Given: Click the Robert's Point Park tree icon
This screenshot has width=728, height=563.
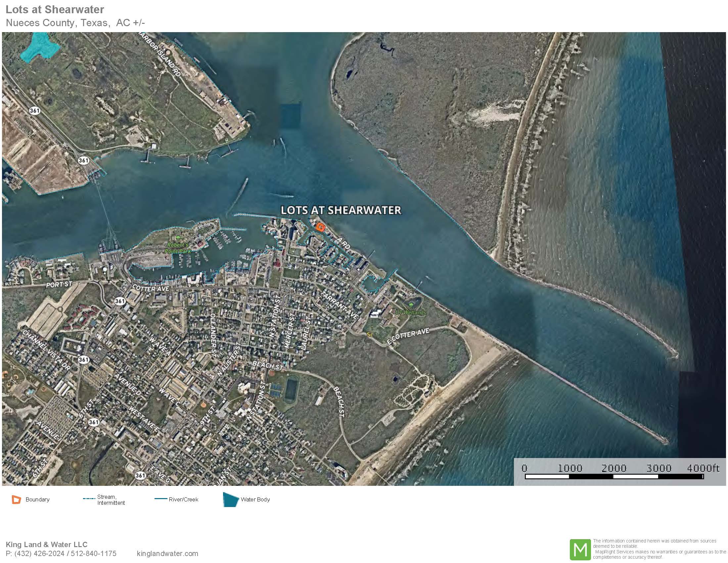Looking at the screenshot, I should tap(177, 237).
